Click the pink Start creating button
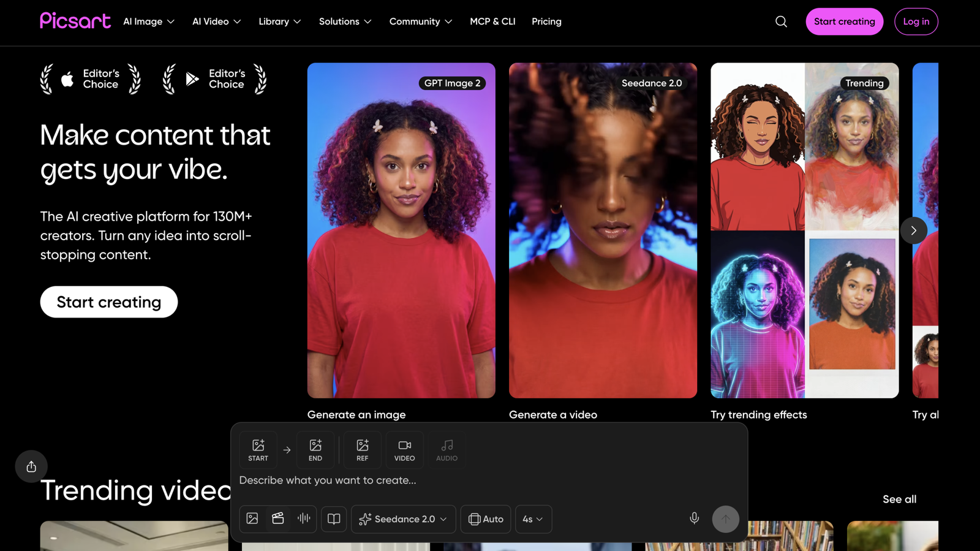Screen dimensions: 980x551 (x=844, y=21)
